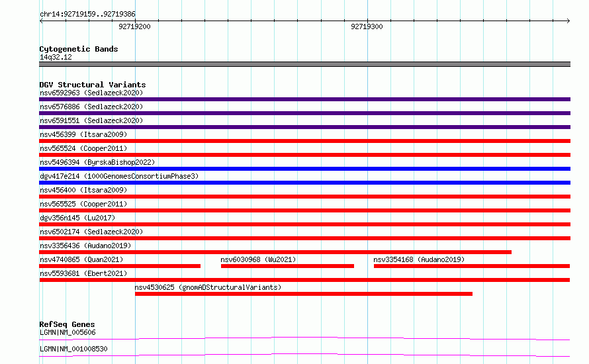Open variant nsv6592963 (Sedlazeck2020) label
This screenshot has height=364, width=589.
point(91,93)
